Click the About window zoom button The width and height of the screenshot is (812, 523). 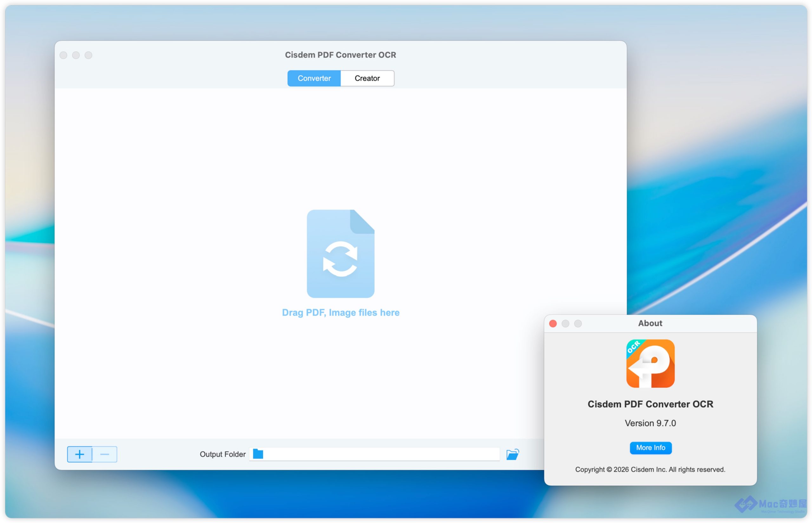click(578, 324)
